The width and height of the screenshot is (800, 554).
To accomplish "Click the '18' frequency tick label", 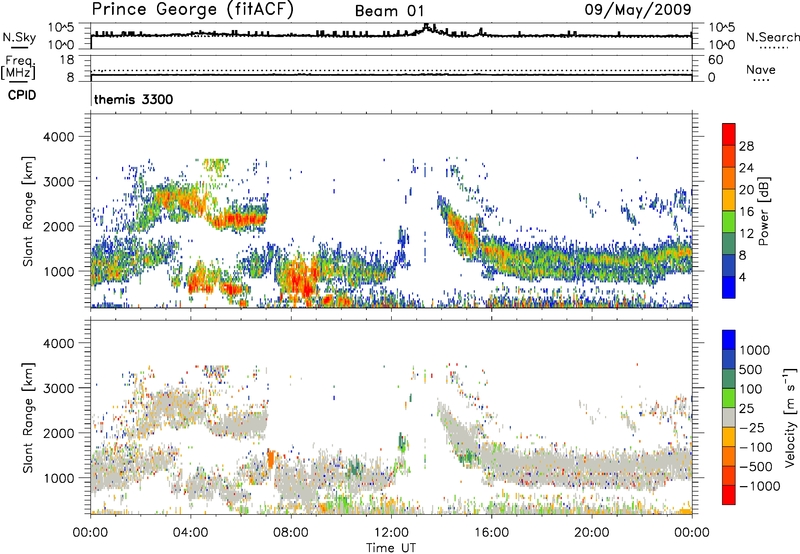I will coord(67,60).
